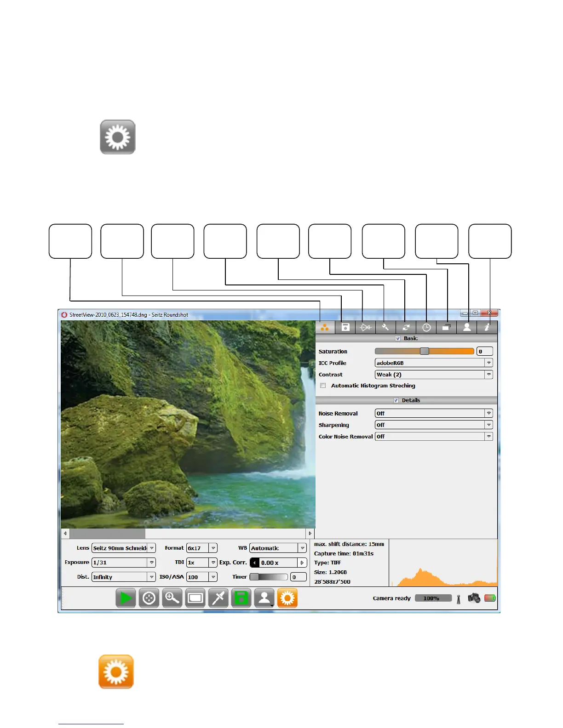This screenshot has height=728, width=563.
Task: Open the Exposure 1/31 dropdown
Action: [124, 563]
